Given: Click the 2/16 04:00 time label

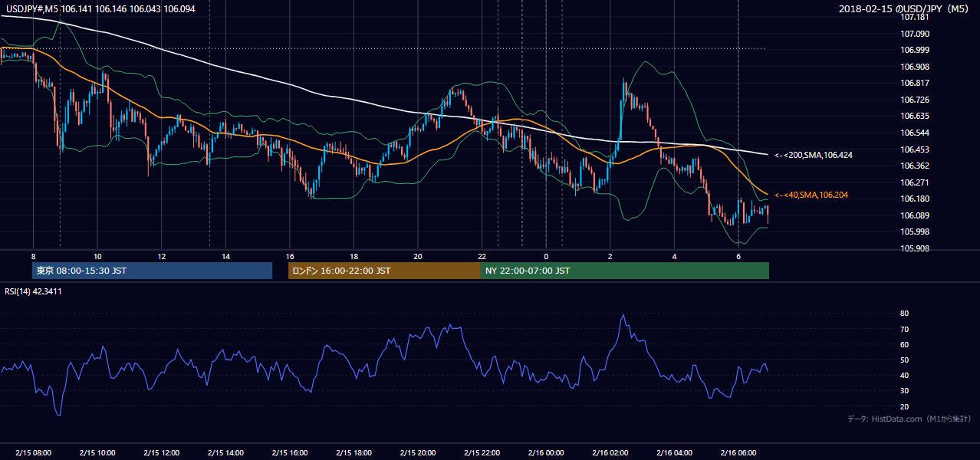Looking at the screenshot, I should [674, 453].
